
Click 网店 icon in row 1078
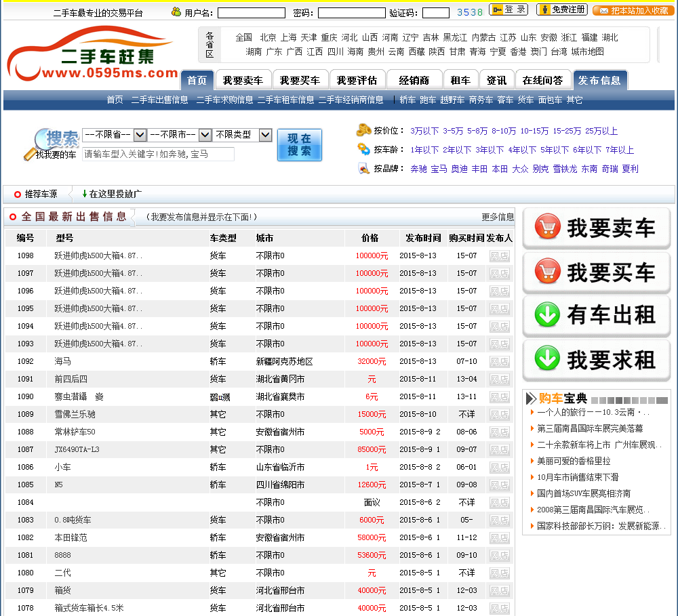click(500, 609)
